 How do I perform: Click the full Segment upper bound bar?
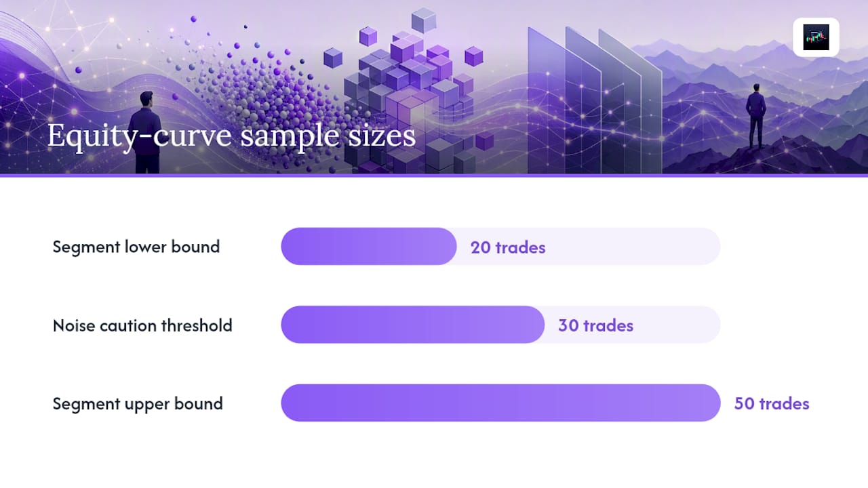500,403
